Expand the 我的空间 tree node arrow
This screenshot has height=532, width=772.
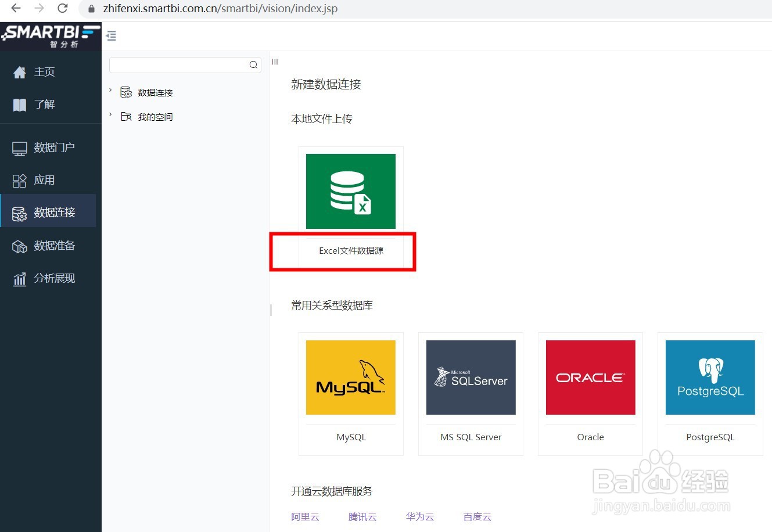[x=110, y=114]
